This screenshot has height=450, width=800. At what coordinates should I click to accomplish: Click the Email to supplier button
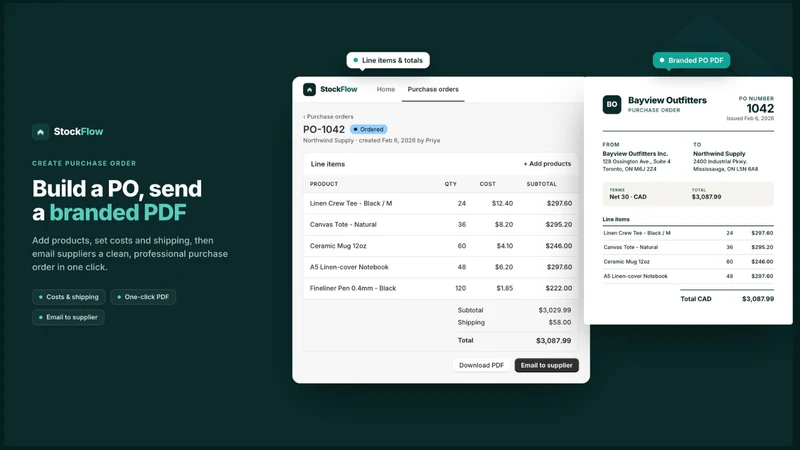(x=546, y=365)
